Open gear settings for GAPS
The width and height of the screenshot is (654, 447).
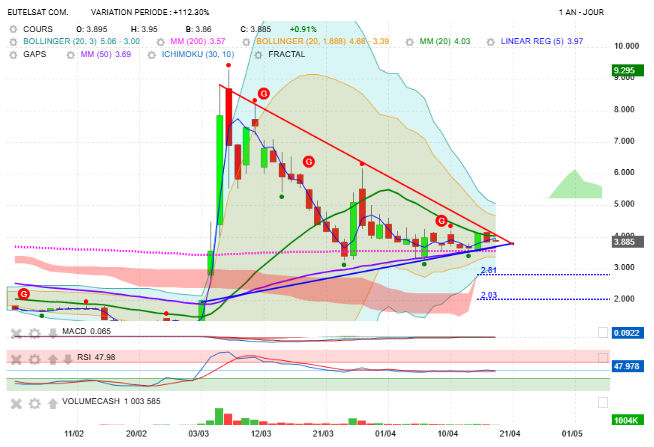point(13,55)
